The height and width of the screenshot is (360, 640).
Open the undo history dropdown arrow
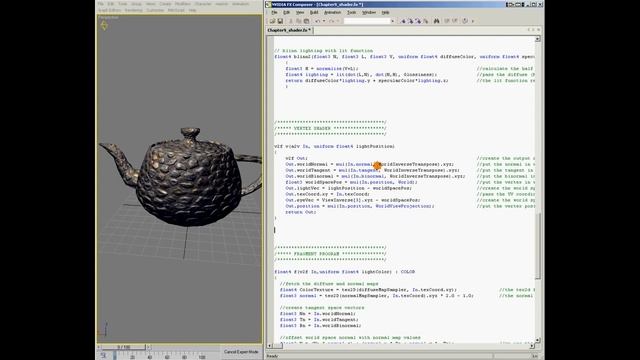tap(324, 21)
